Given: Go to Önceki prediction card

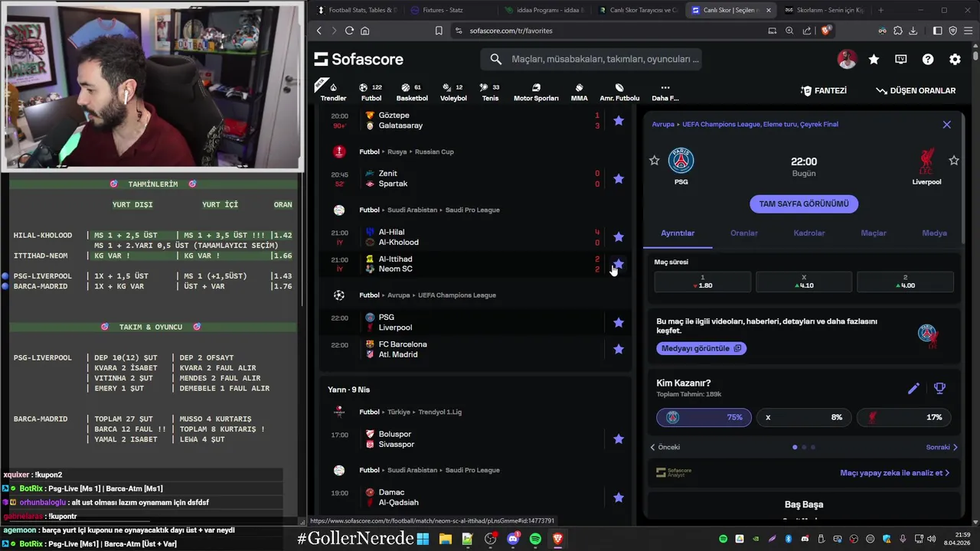Looking at the screenshot, I should tap(665, 447).
